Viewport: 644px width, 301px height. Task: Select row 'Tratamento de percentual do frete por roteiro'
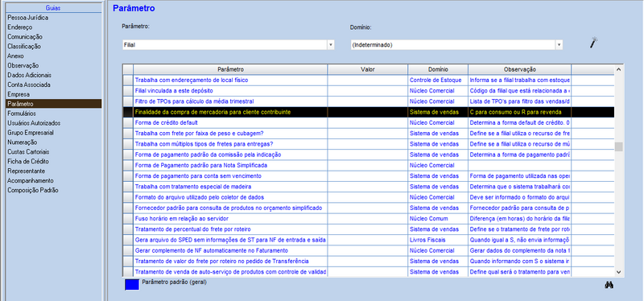tap(369, 229)
